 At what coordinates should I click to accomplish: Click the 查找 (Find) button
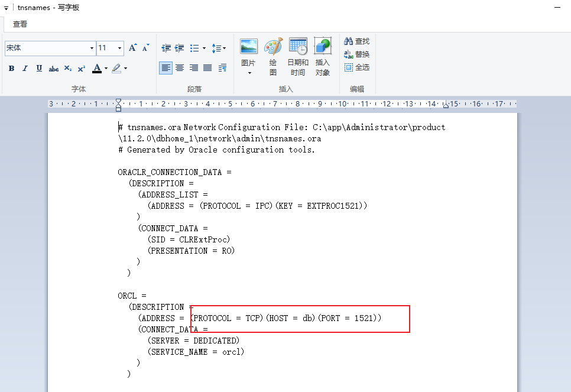pyautogui.click(x=357, y=41)
